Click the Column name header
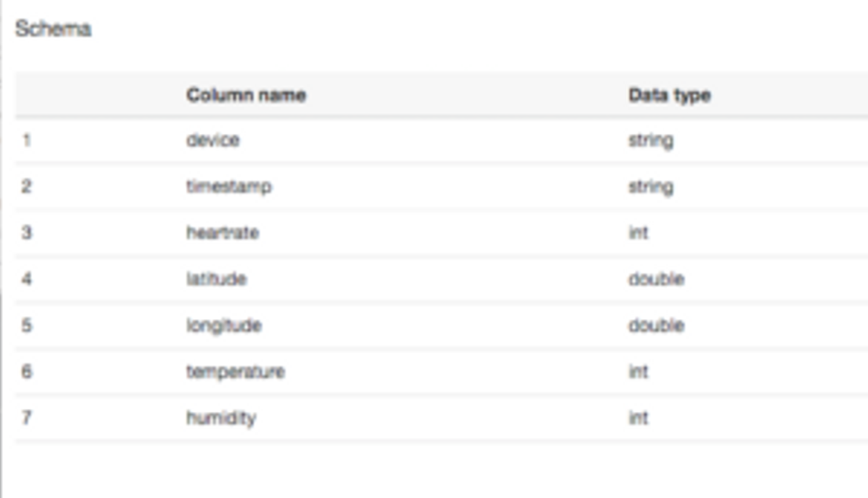The width and height of the screenshot is (868, 498). [x=246, y=95]
